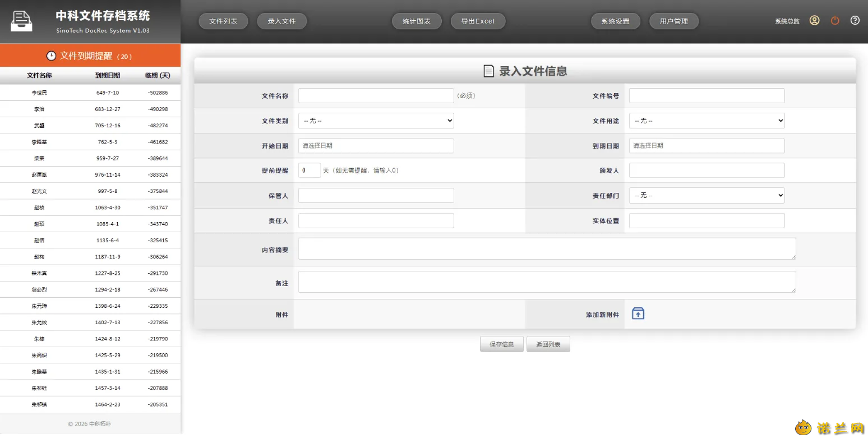The width and height of the screenshot is (868, 438).
Task: Click the 朱元璋 file name
Action: pyautogui.click(x=39, y=306)
